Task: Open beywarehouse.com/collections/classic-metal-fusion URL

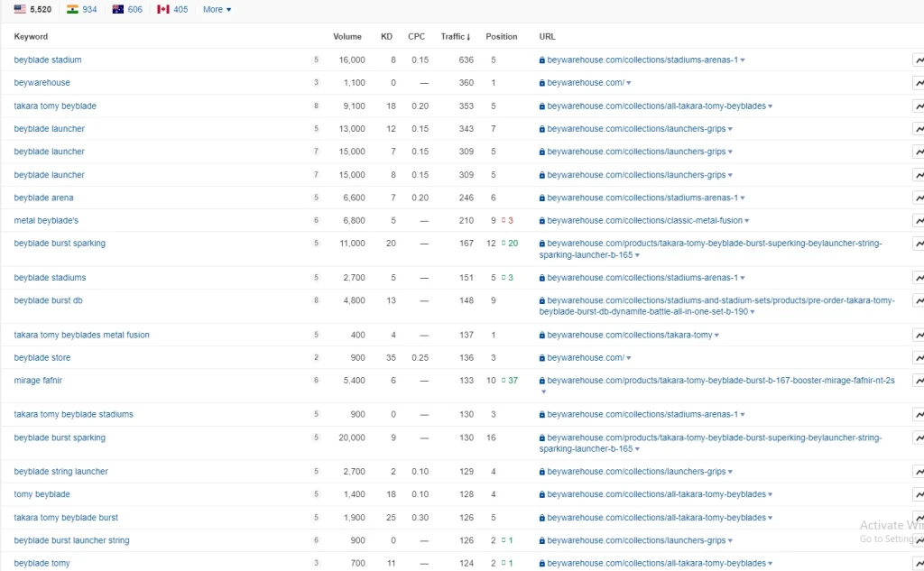Action: 644,220
